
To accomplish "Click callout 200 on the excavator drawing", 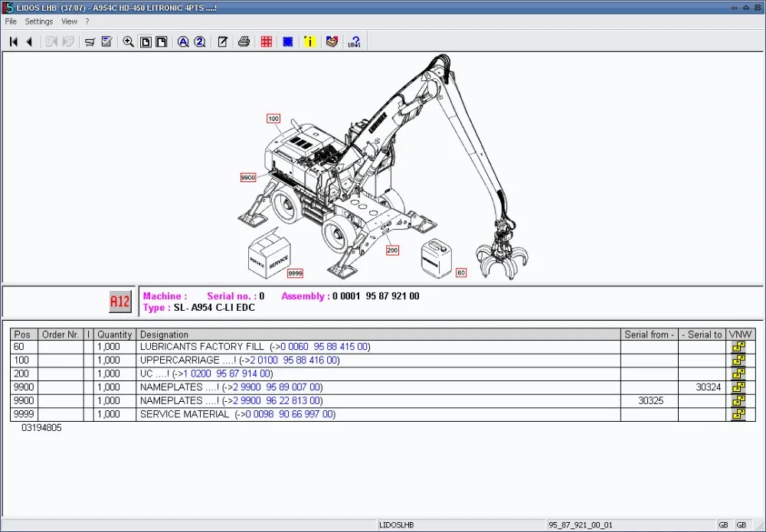I will click(392, 250).
